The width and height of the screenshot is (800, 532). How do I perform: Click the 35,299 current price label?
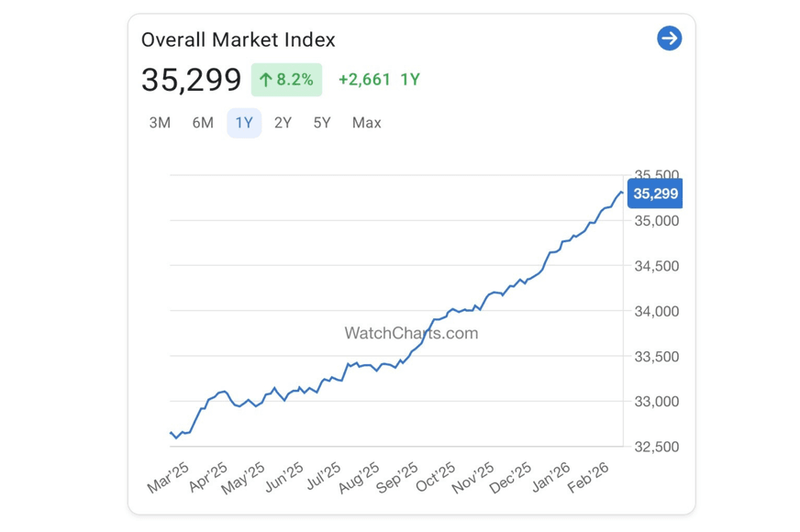point(655,194)
